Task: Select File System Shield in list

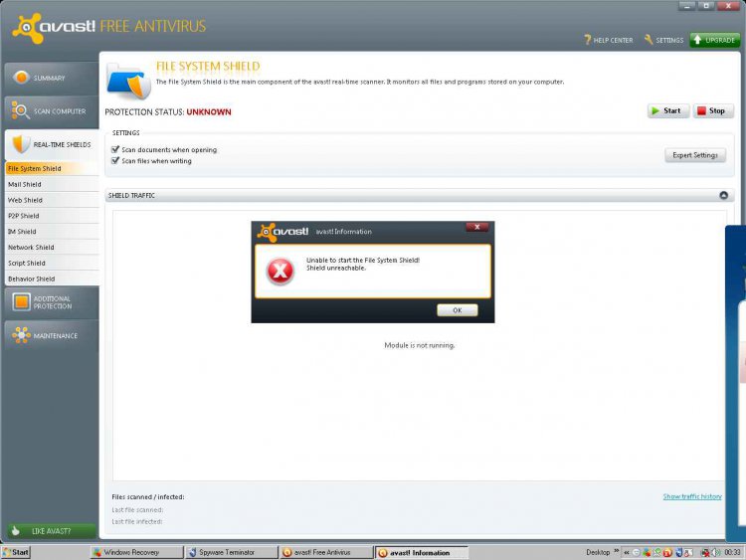Action: coord(52,168)
